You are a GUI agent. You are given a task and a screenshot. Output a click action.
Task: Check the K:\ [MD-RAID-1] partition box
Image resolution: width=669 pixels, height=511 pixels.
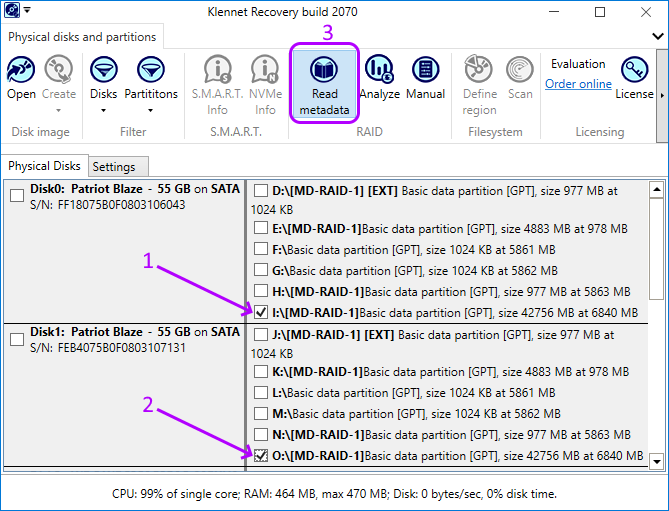[261, 372]
